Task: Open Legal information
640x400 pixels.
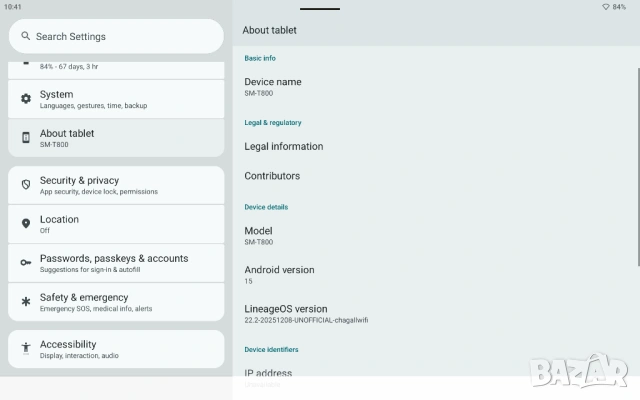Action: [x=435, y=146]
